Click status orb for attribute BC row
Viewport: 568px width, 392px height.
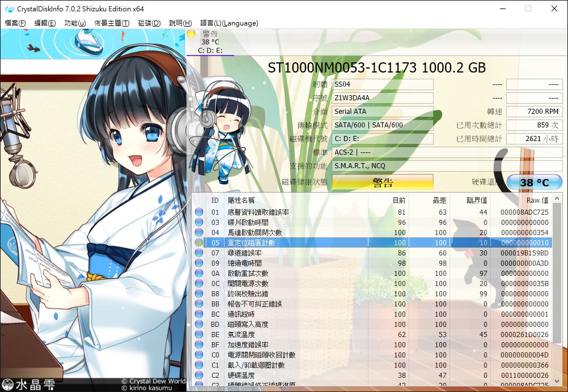199,314
